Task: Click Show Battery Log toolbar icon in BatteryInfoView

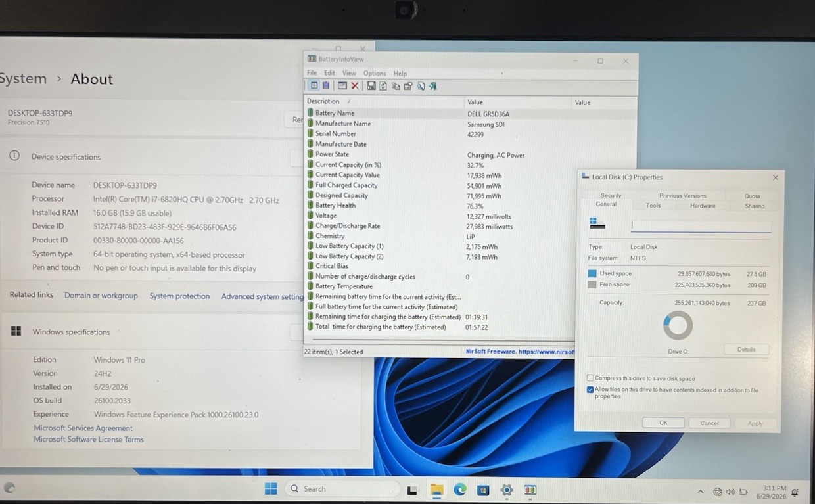Action: click(326, 85)
